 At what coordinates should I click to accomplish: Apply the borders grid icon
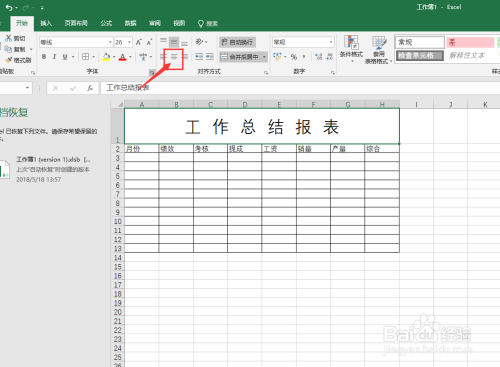pos(85,57)
